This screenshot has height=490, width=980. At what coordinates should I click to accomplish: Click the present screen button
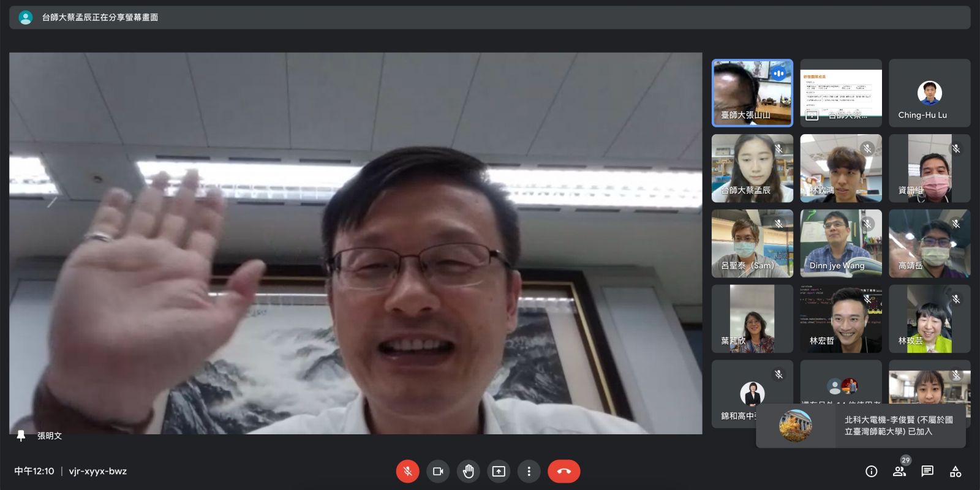click(x=499, y=471)
